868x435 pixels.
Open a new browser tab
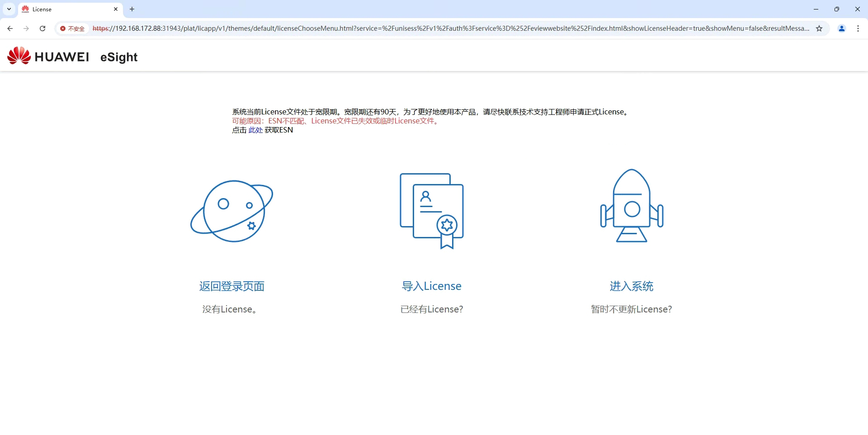click(132, 9)
